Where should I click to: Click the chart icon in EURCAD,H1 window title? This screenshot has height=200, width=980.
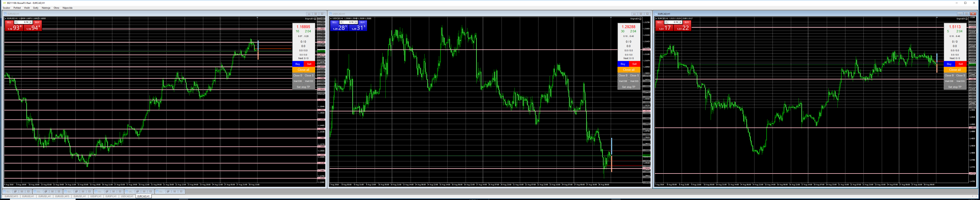(x=656, y=14)
